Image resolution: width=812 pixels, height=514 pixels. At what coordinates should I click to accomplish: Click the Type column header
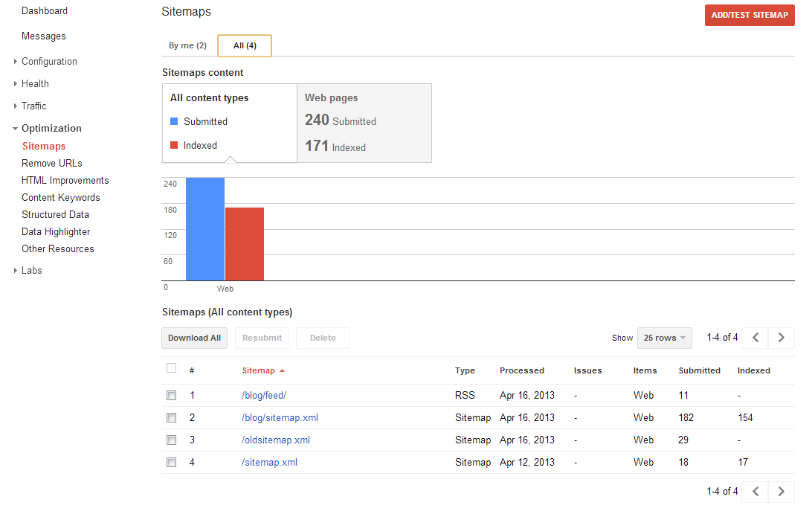click(465, 370)
